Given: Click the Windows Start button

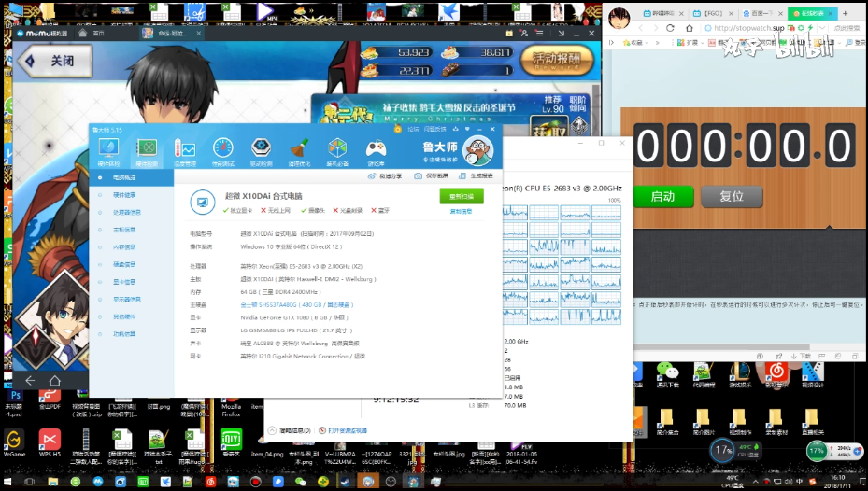Looking at the screenshot, I should click(x=7, y=482).
